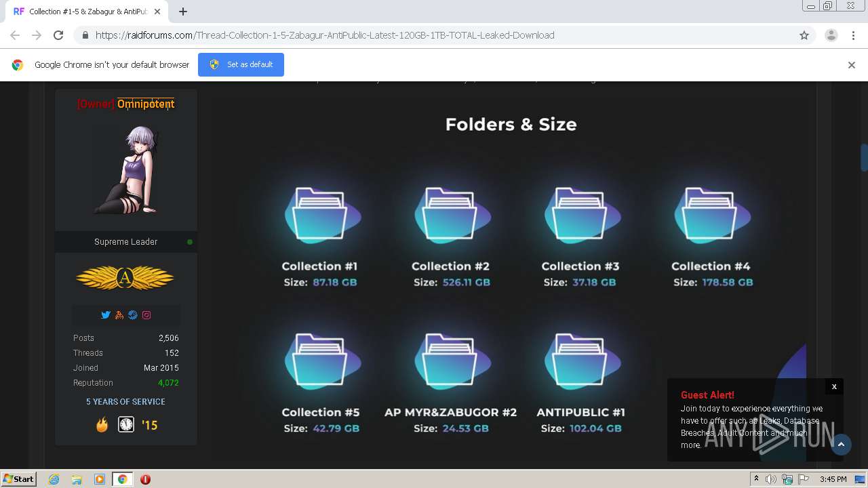Click the Safely Remove Hardware tray icon
The image size is (868, 488).
tap(787, 479)
